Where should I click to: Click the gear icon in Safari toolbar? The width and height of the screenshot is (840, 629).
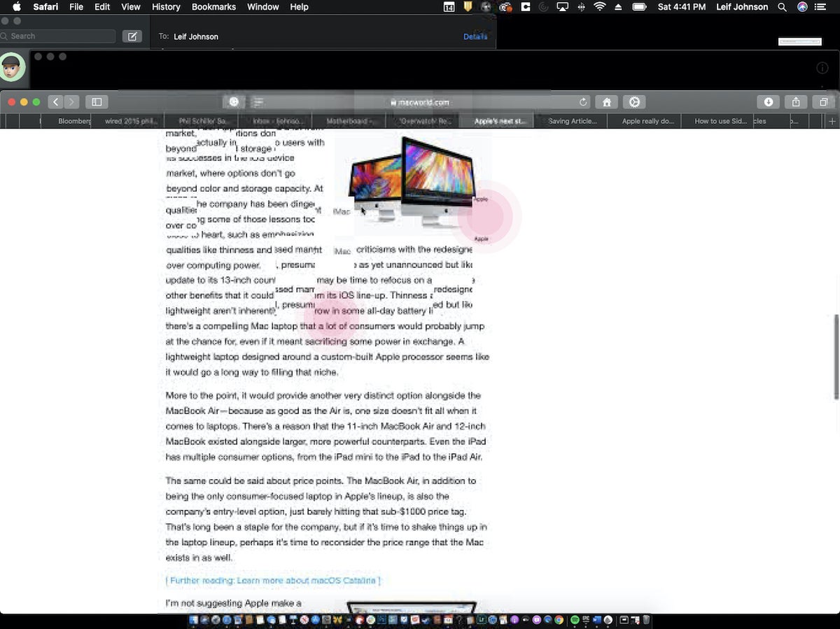(634, 102)
